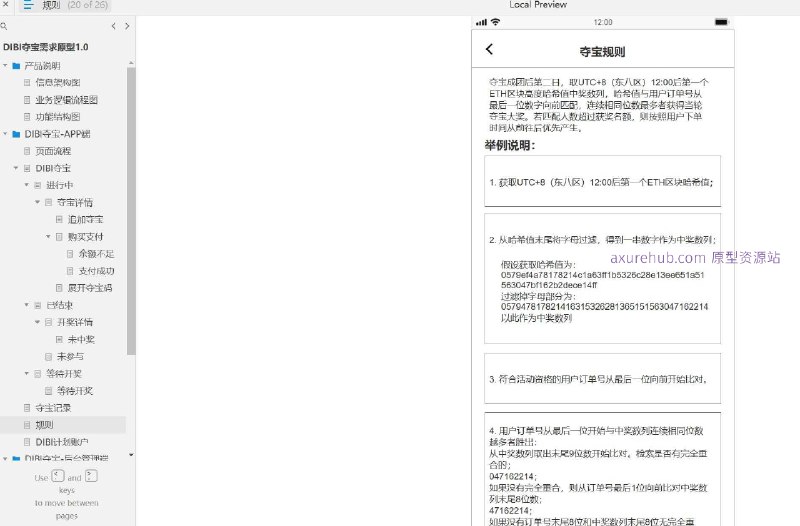
Task: Click step 3 box about 用户订单号
Action: (x=602, y=379)
